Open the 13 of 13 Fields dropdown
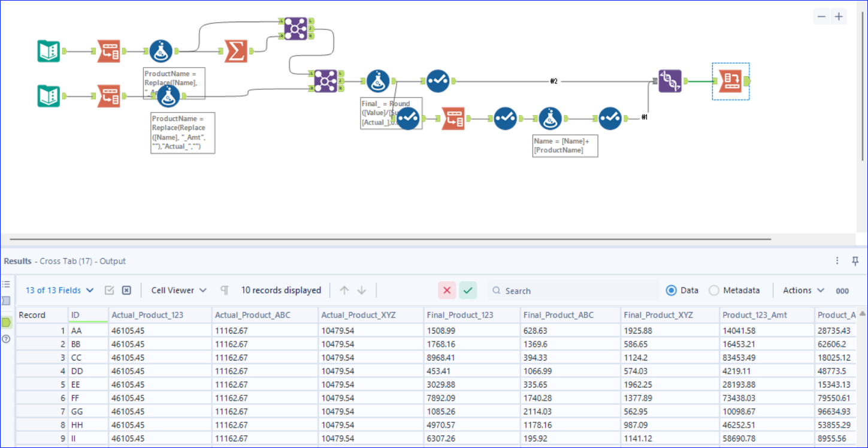 pos(57,290)
